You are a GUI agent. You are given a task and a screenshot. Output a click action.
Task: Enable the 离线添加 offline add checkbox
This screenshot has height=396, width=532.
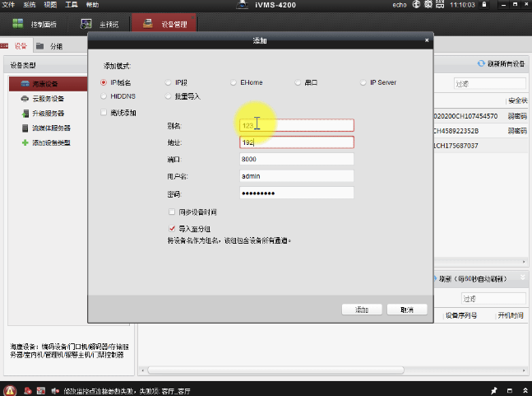click(104, 112)
